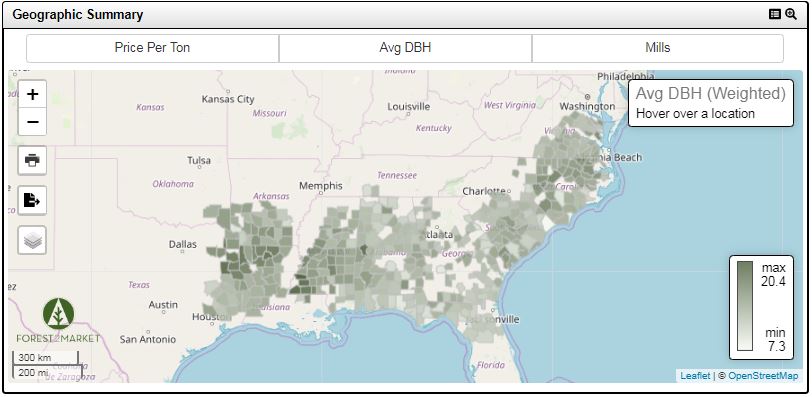812x397 pixels.
Task: Click the magnifier zoom icon in header
Action: click(x=791, y=14)
